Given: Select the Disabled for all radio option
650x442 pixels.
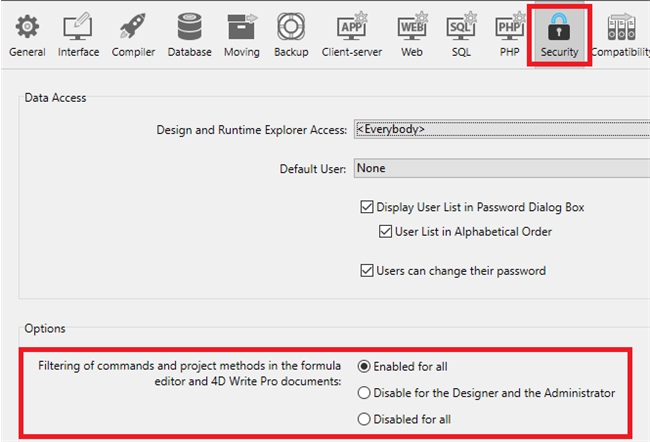Looking at the screenshot, I should point(364,419).
